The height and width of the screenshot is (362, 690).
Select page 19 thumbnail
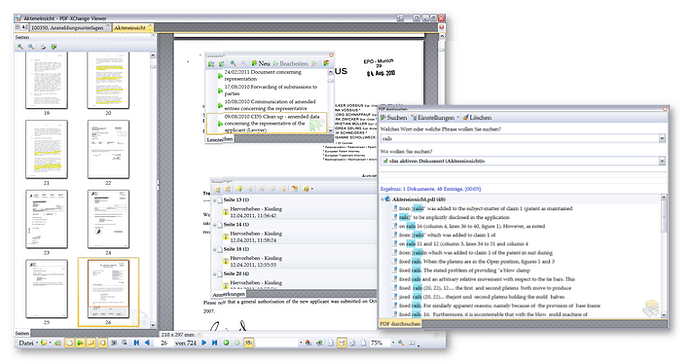coord(47,80)
